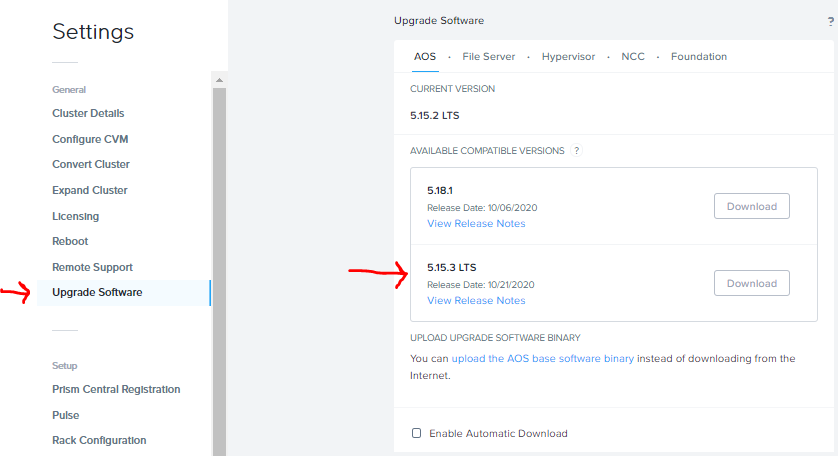Viewport: 838px width, 456px height.
Task: Download AOS version 5.18.1
Action: click(x=751, y=206)
